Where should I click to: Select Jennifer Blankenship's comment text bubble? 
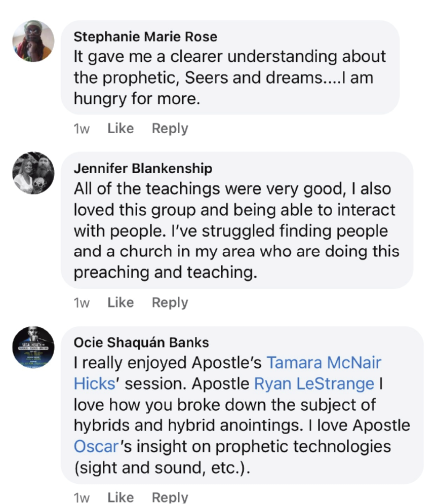coord(236,231)
